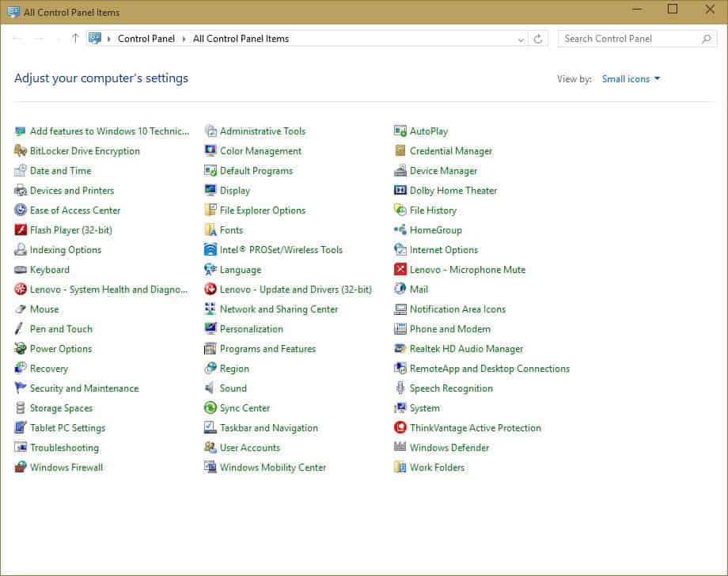Expand the address bar history dropdown arrow

pyautogui.click(x=521, y=40)
